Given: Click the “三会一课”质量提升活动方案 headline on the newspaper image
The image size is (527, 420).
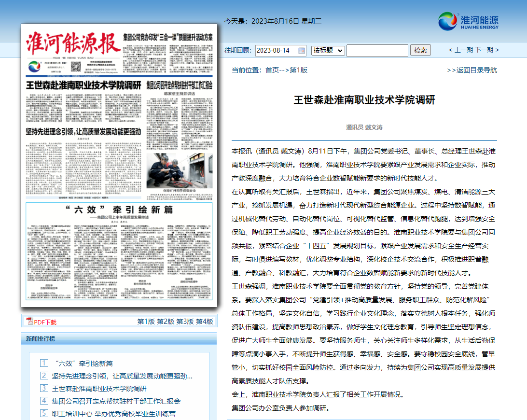Looking at the screenshot, I should pyautogui.click(x=168, y=37).
